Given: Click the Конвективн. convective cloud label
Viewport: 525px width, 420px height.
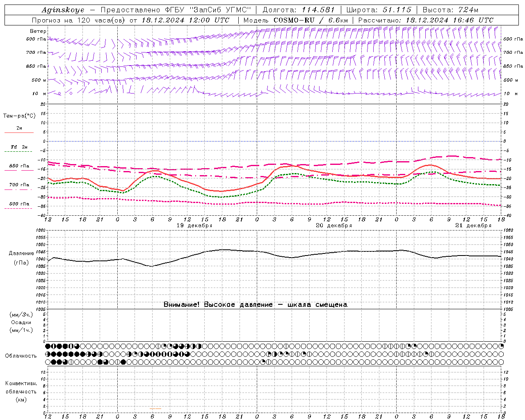Looking at the screenshot, I should (21, 383).
